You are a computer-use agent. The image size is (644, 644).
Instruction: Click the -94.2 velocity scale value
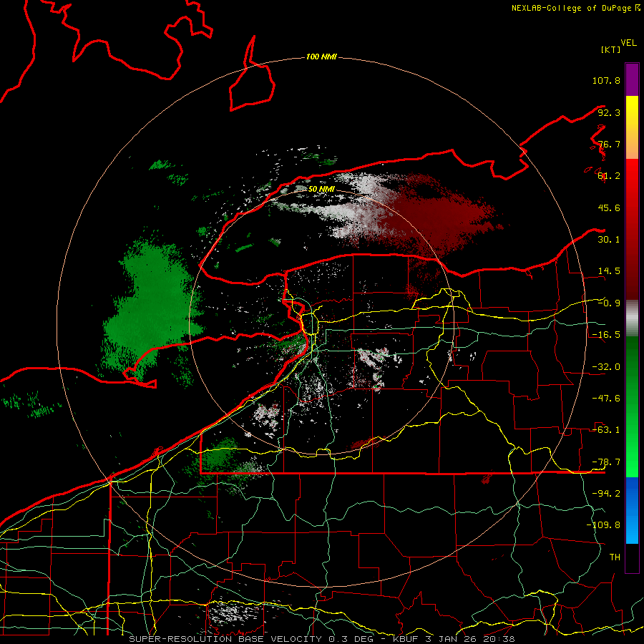(606, 494)
